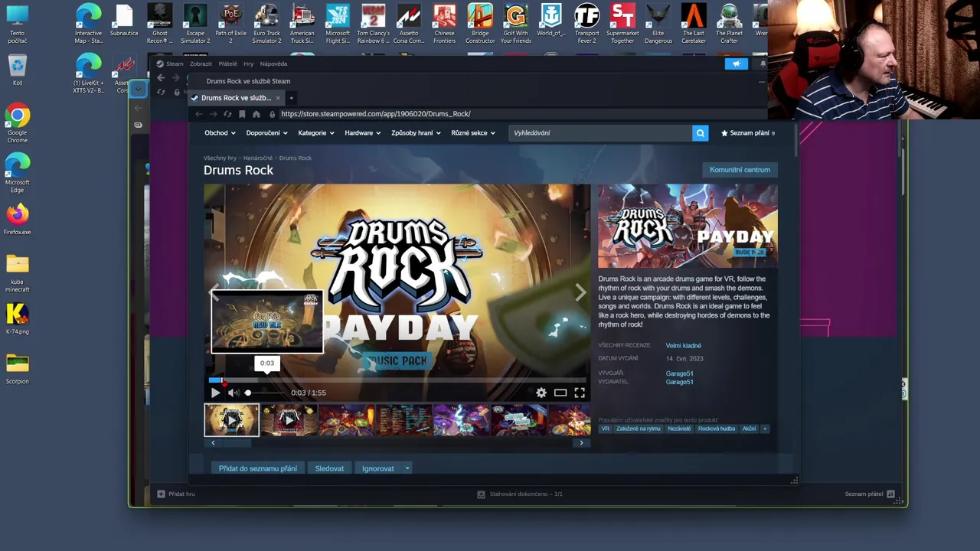Click Přidat do seznamu přání button

(258, 468)
